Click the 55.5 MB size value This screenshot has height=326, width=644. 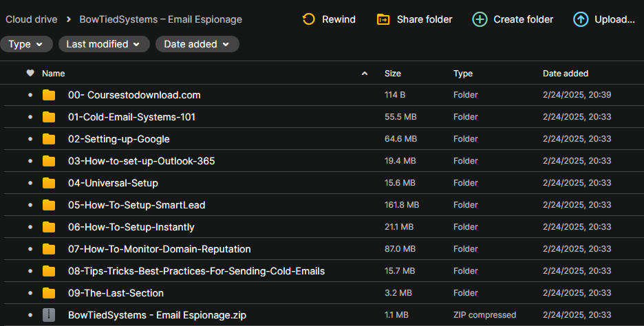click(400, 117)
